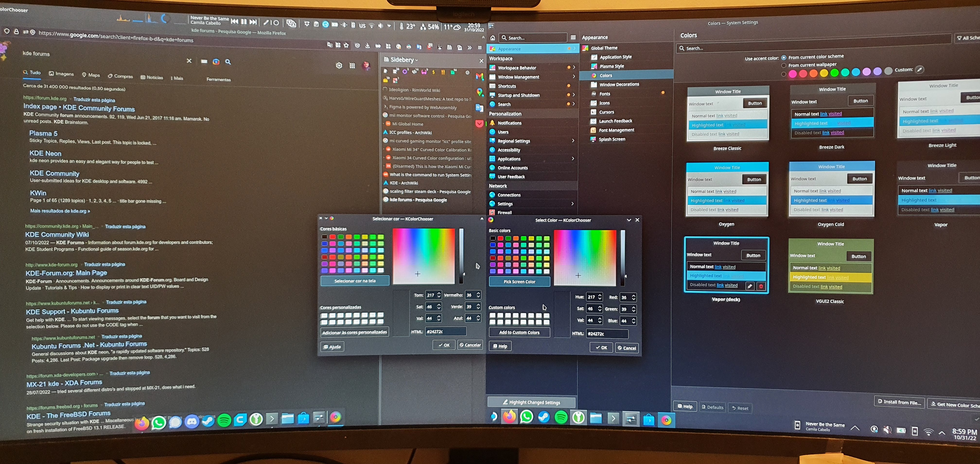Click Ajuda button in Selecionar cor dialog
Viewport: 980px width, 464px height.
pyautogui.click(x=332, y=347)
